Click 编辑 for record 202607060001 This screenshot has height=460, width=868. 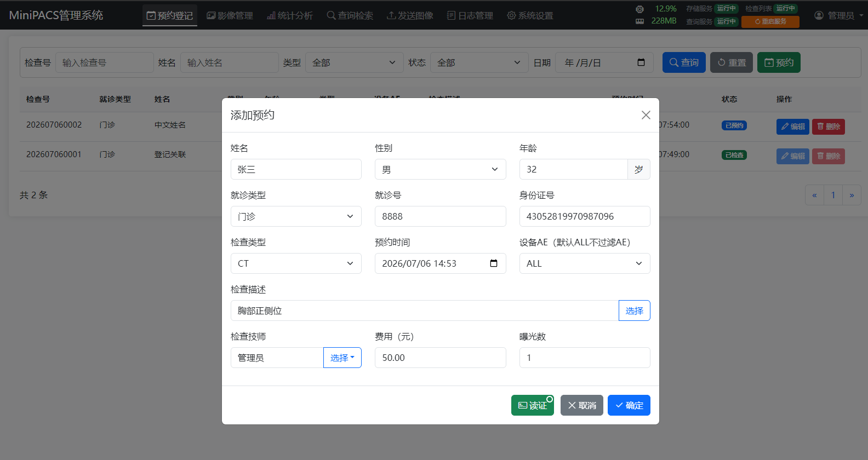[x=793, y=156]
